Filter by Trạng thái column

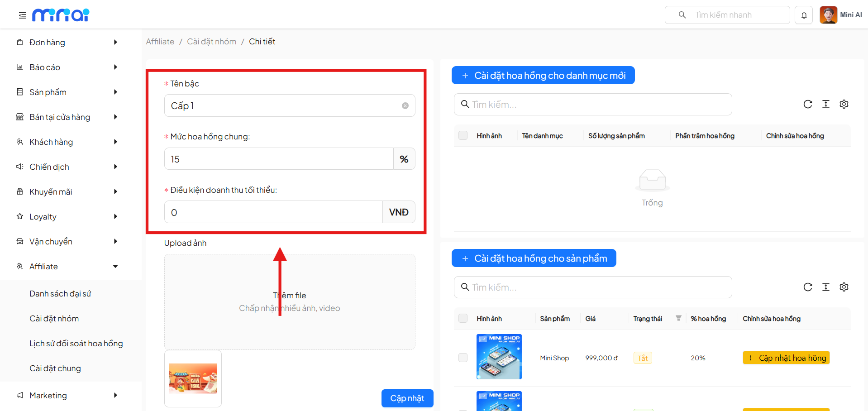(x=678, y=318)
